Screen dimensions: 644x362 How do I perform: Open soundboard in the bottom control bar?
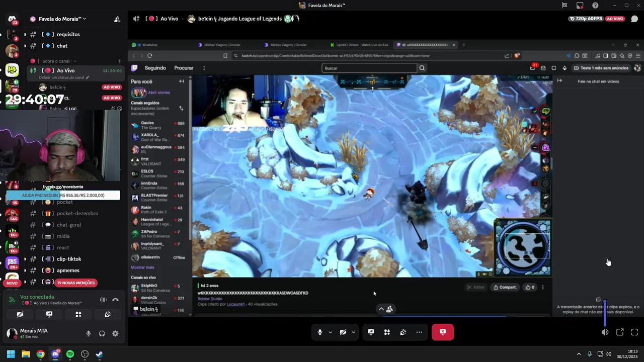[403, 332]
